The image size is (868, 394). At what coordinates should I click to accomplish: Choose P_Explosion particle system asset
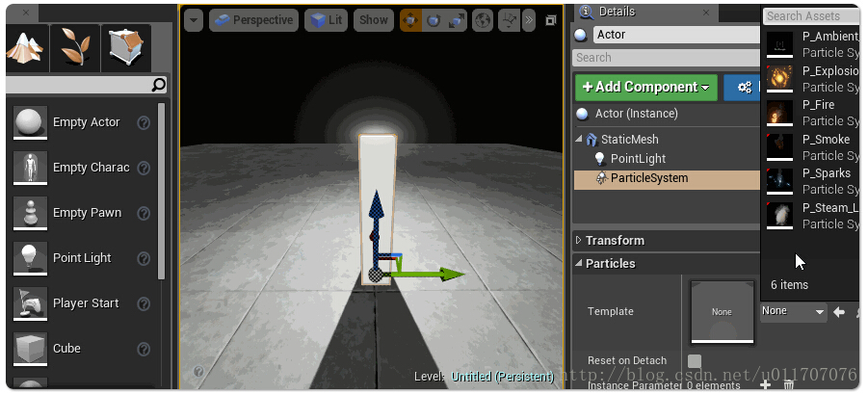tap(811, 79)
